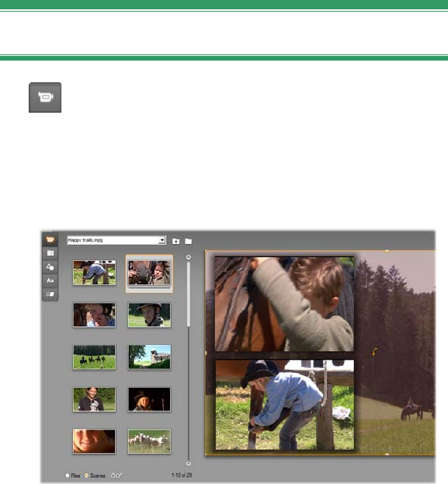Go up one folder level
448x484 pixels.
tap(176, 241)
